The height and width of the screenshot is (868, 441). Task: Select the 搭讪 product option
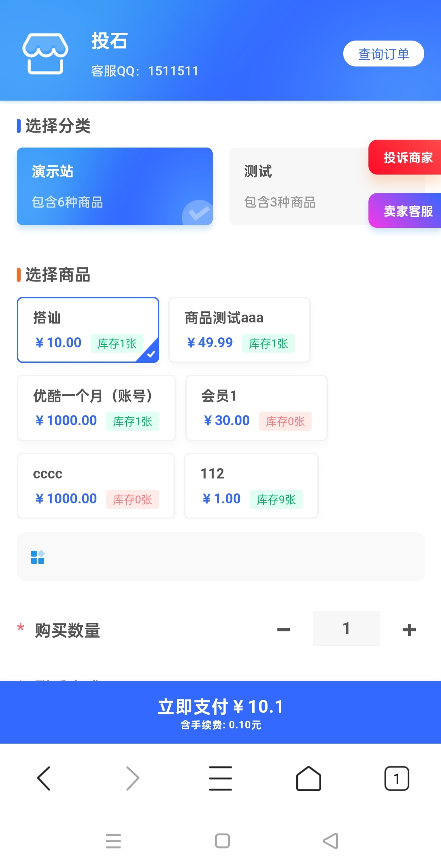[x=88, y=330]
